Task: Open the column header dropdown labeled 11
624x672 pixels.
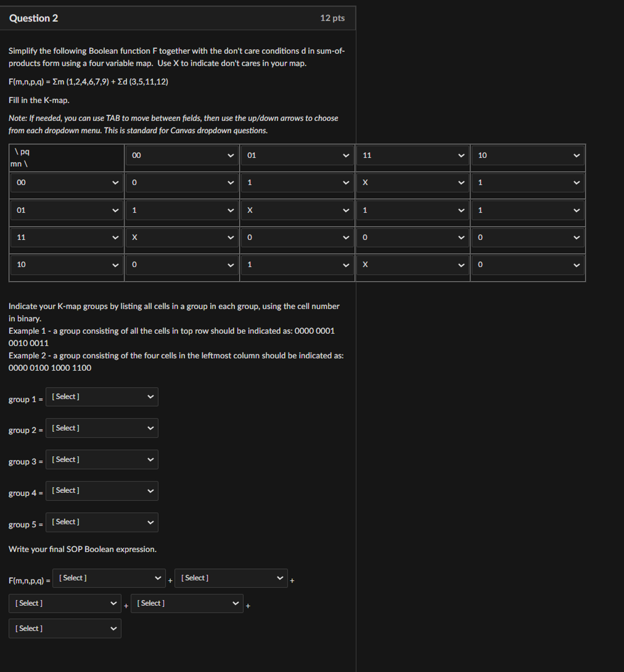Action: click(412, 155)
